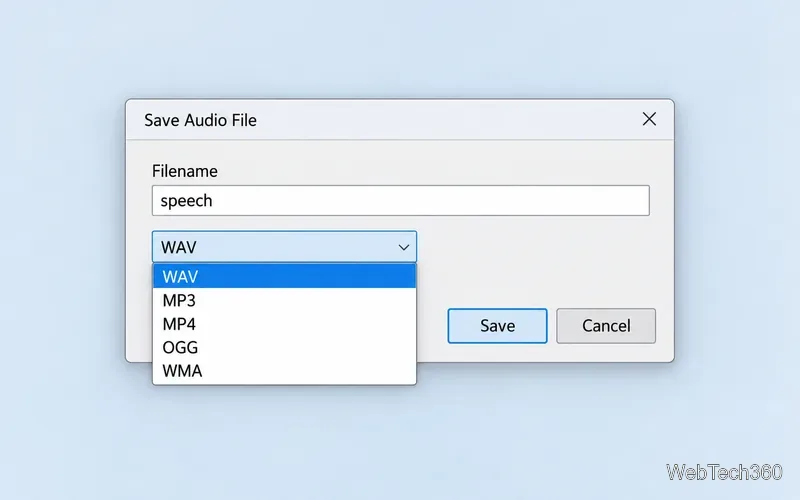
Task: Select WAV from the format list
Action: tap(284, 276)
